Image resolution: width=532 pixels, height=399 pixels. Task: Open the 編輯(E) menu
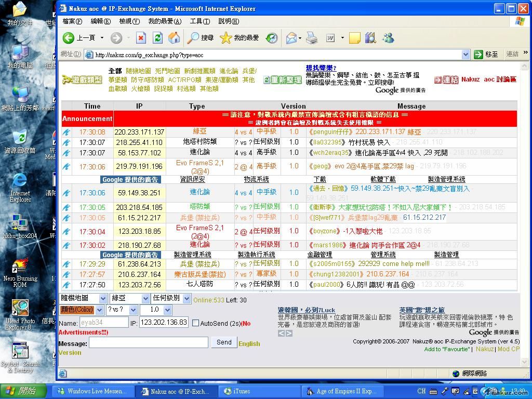[x=101, y=21]
